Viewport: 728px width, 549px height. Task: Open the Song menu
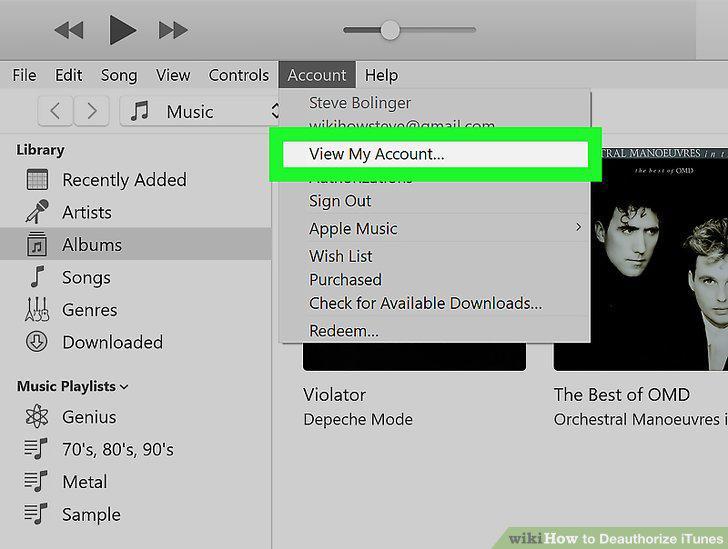pyautogui.click(x=119, y=75)
